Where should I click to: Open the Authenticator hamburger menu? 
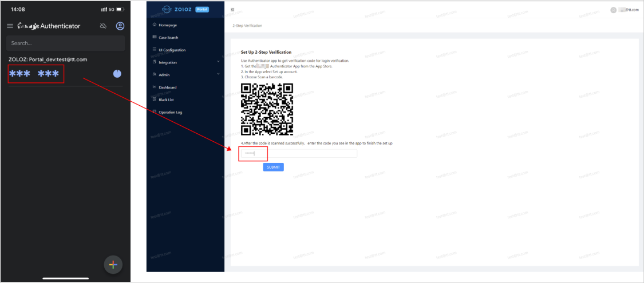[10, 26]
